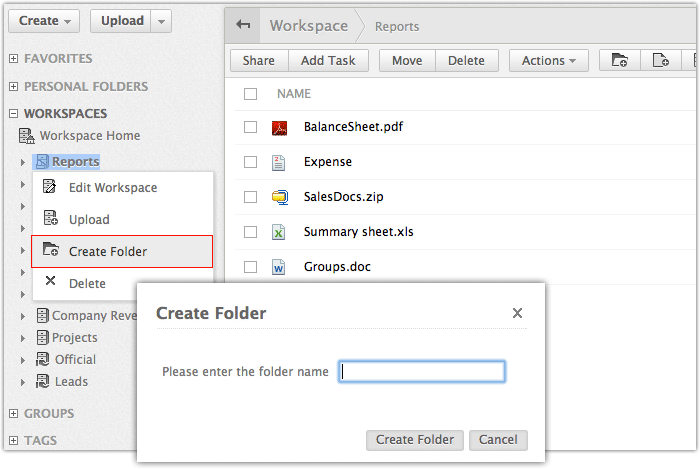Open the BalanceSheet.pdf file name
The image size is (700, 469).
pos(353,127)
